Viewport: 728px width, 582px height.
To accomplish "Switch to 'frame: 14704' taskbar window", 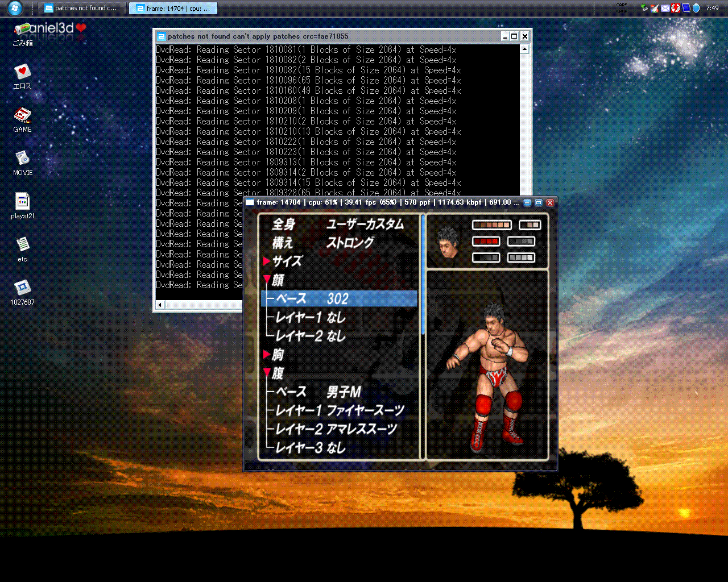I will coord(173,8).
